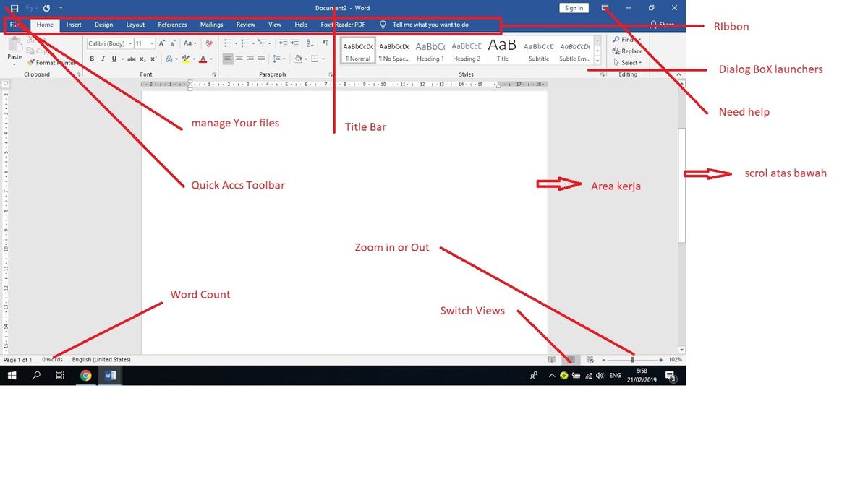
Task: Select Align Left paragraph alignment
Action: tap(227, 59)
